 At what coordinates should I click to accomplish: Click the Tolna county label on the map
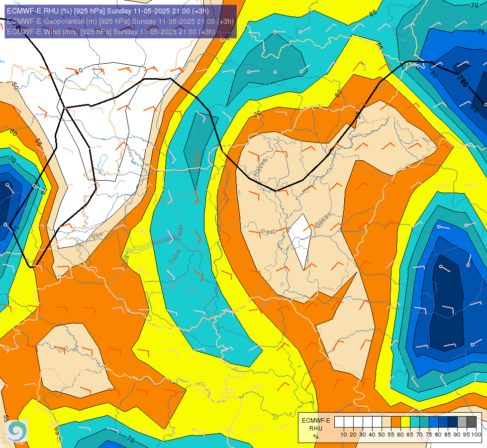(175, 257)
